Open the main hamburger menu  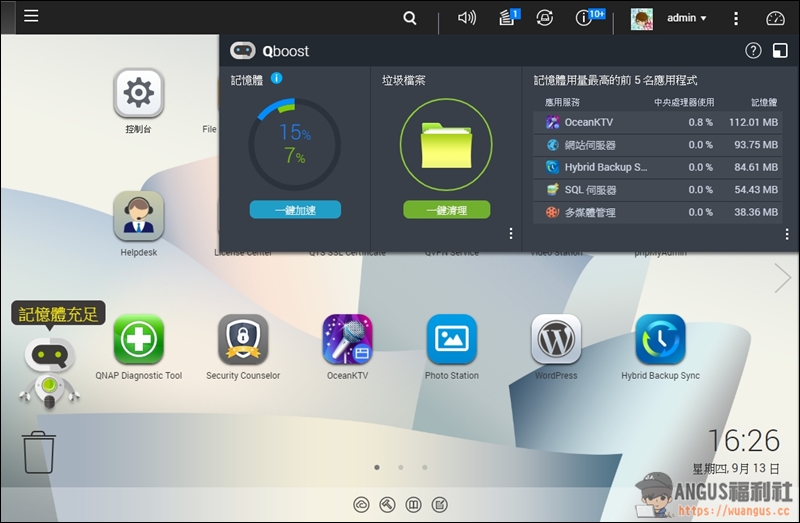click(31, 17)
